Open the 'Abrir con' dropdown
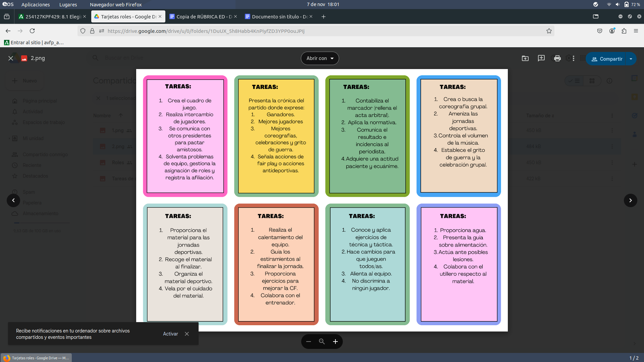Screen dimensions: 644x362 319,58
